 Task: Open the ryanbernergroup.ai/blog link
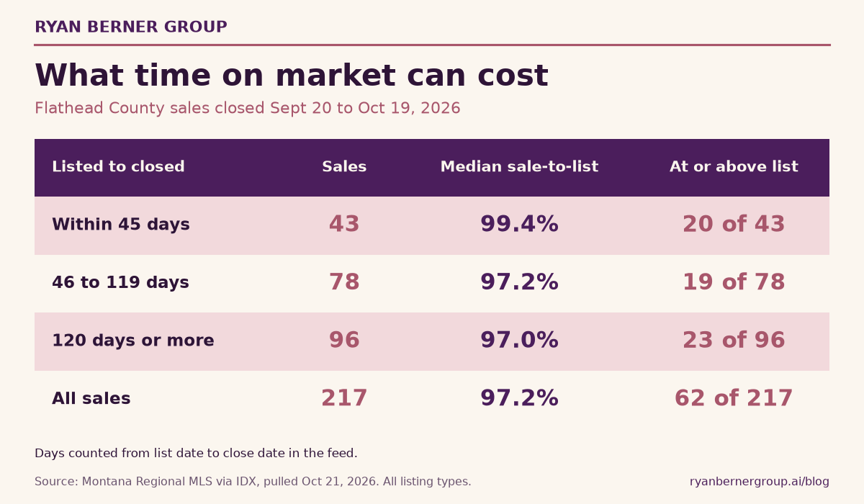point(760,482)
